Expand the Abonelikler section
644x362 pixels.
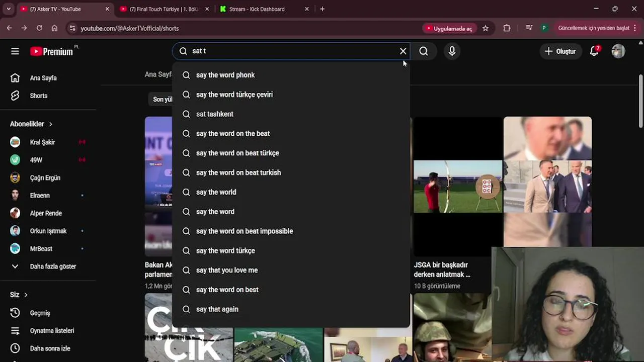(31, 124)
